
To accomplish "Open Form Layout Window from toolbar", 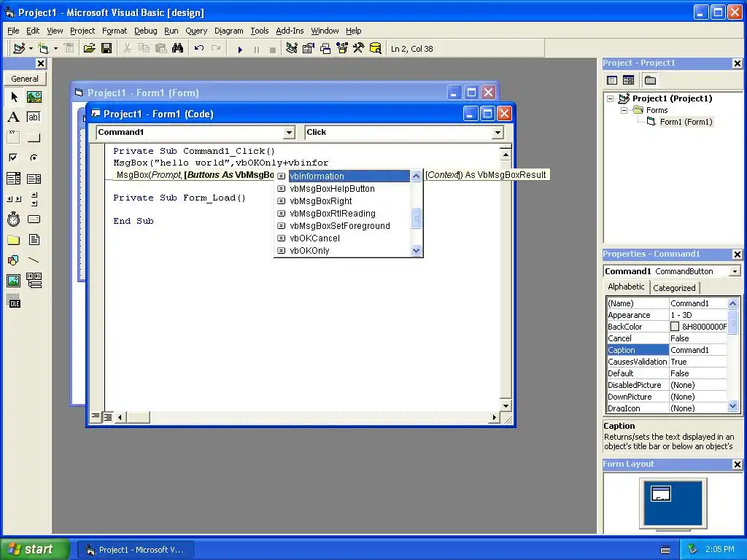I will 325,48.
